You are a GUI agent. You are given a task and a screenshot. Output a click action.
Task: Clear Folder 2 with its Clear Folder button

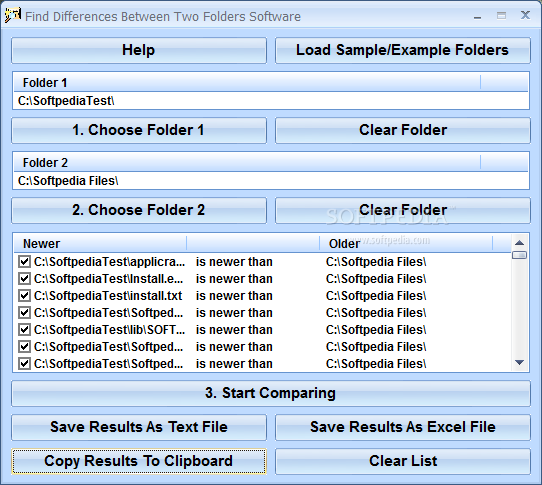(x=403, y=210)
